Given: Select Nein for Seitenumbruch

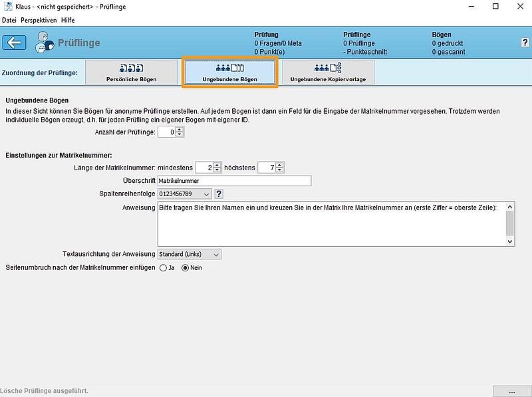Looking at the screenshot, I should click(186, 268).
